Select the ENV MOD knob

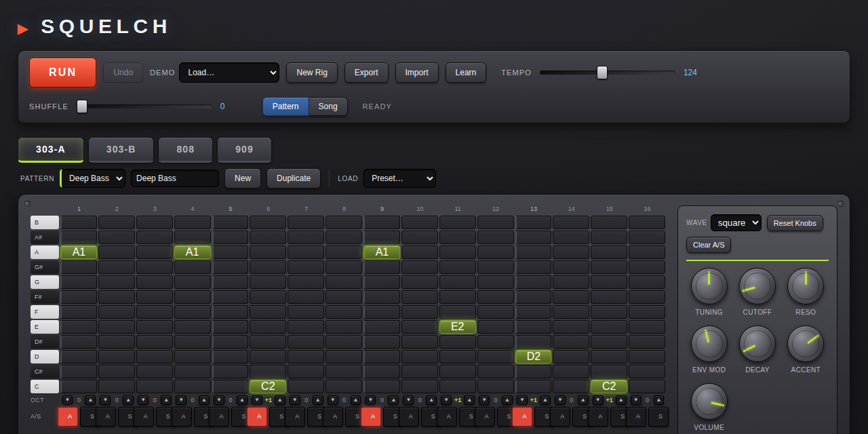point(709,344)
